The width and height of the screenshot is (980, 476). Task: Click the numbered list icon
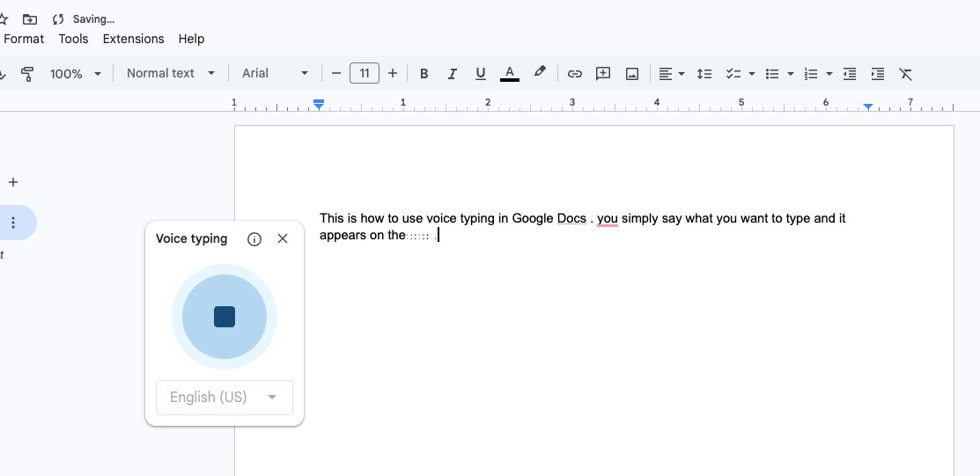point(811,74)
